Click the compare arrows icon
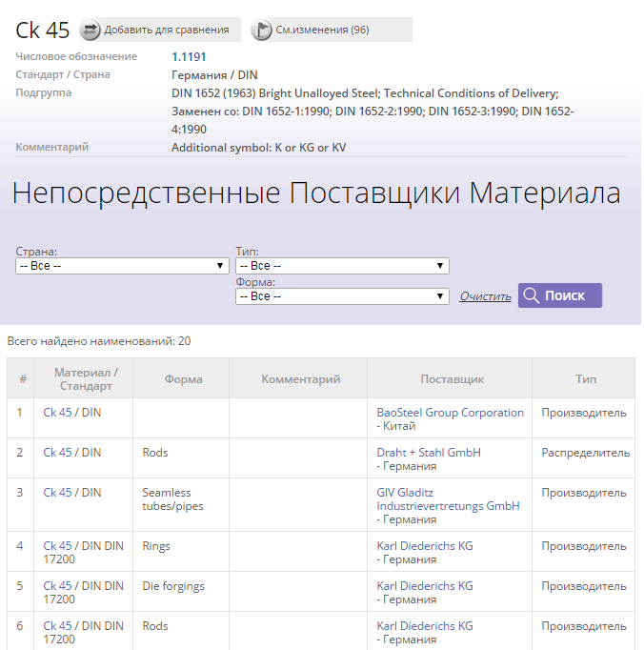644x650 pixels. pyautogui.click(x=90, y=30)
